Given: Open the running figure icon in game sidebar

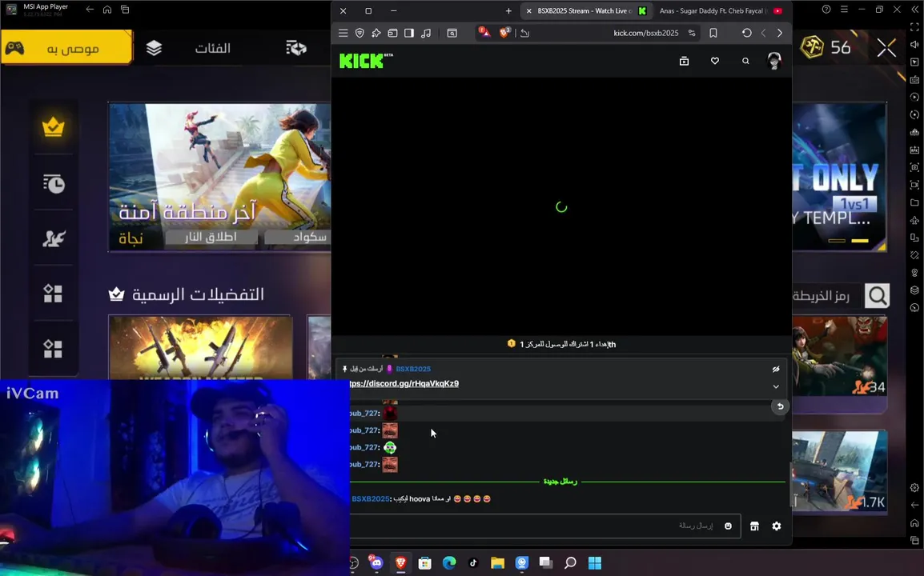Looking at the screenshot, I should pyautogui.click(x=53, y=238).
